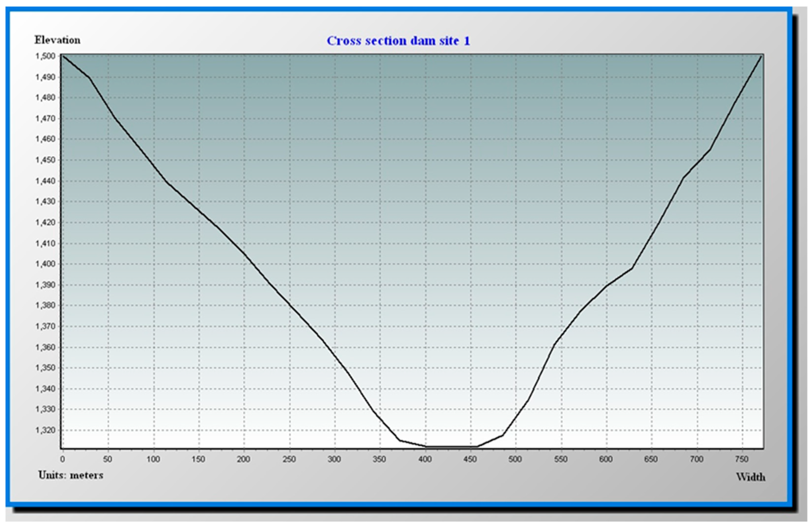This screenshot has width=812, height=529.
Task: Click the 1,450 elevation tick label
Action: [45, 160]
